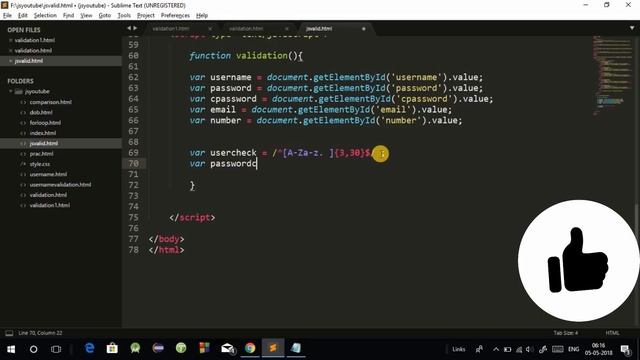Open validation.html in folder tree
Viewport: 640px width, 360px height.
coord(48,195)
